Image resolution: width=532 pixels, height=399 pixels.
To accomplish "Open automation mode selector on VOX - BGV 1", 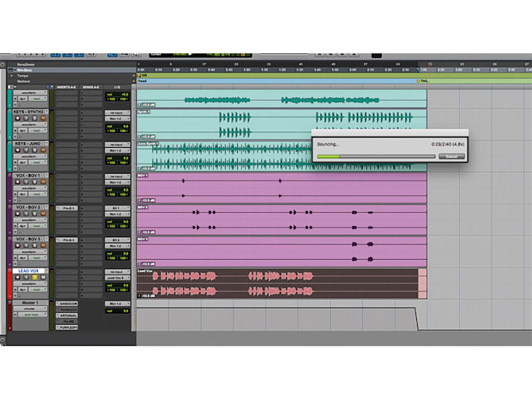I will (38, 194).
